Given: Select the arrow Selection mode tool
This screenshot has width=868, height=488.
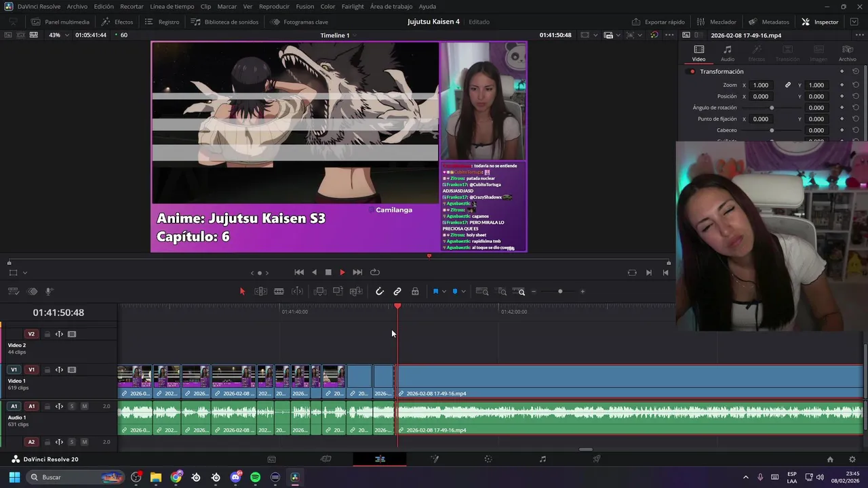Looking at the screenshot, I should click(x=242, y=291).
